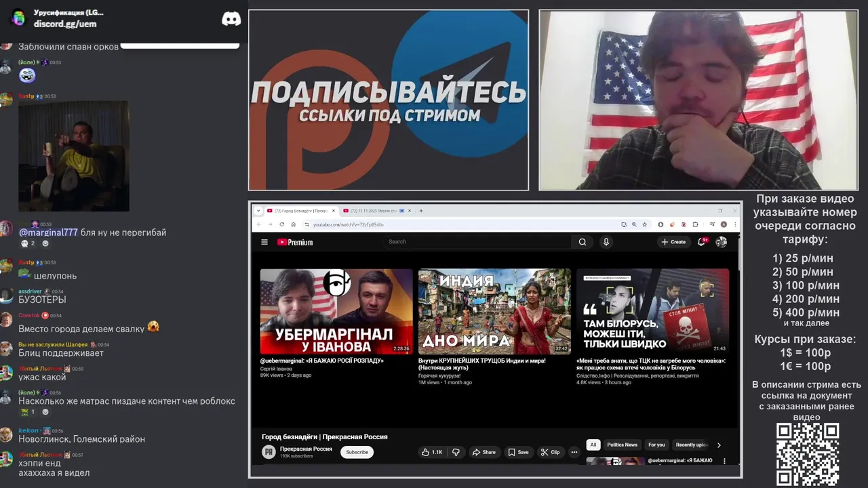Click the streamer webcam feed
This screenshot has height=488, width=868.
tap(698, 100)
